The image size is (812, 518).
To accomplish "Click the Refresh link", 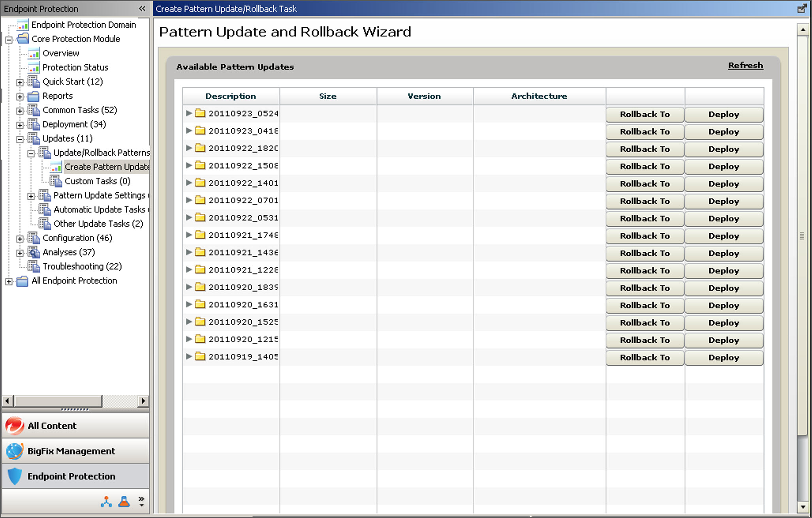I will tap(745, 66).
